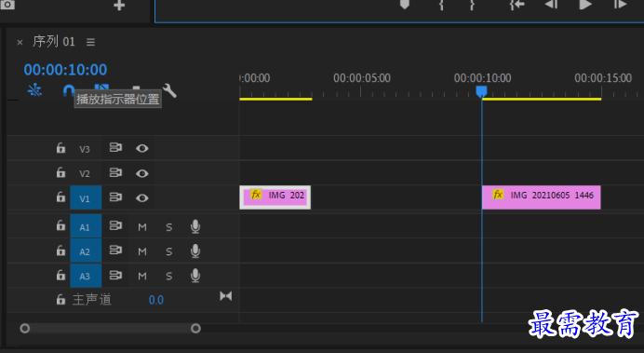Click the export frame camera icon
644x353 pixels.
(x=7, y=5)
